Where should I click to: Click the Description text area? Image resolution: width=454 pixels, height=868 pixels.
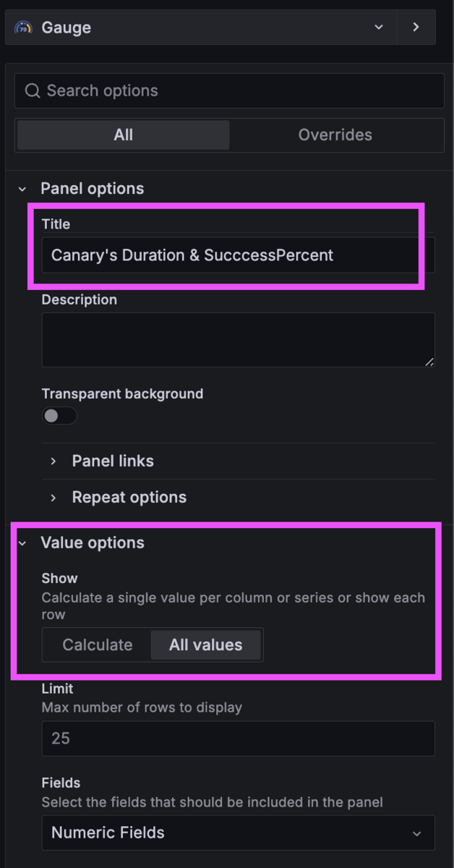tap(238, 340)
